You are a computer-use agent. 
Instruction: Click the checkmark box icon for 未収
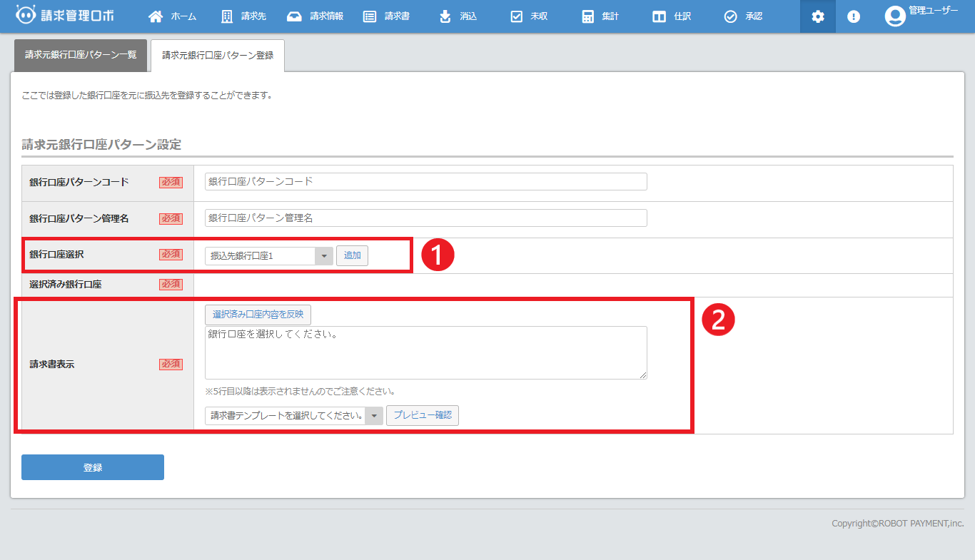click(x=517, y=16)
